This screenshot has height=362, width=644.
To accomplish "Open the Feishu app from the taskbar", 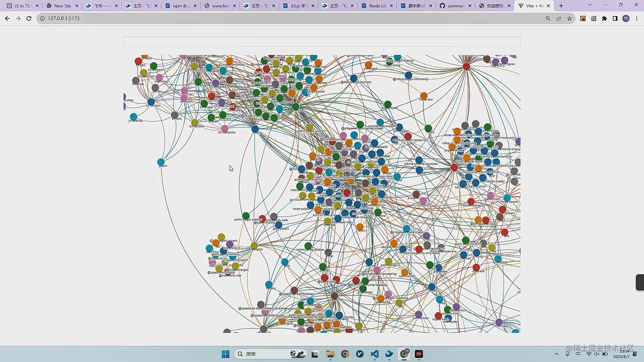I will (389, 354).
